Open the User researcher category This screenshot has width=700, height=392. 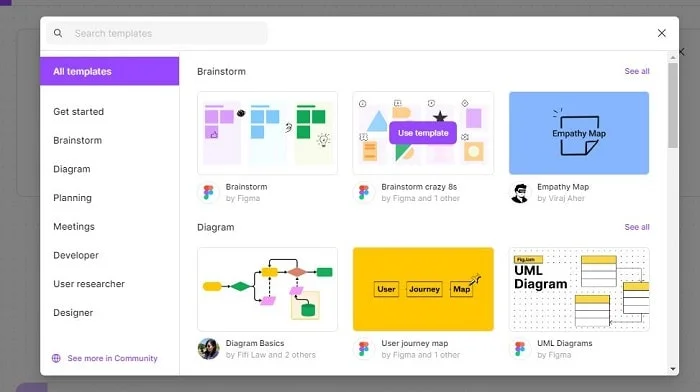[x=89, y=284]
